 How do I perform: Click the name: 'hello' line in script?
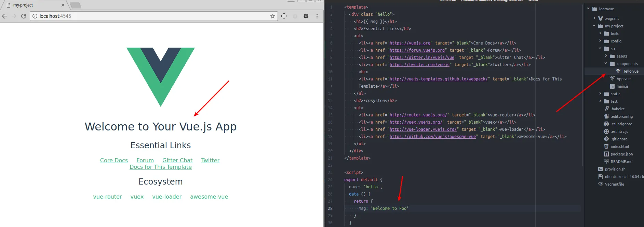point(366,187)
